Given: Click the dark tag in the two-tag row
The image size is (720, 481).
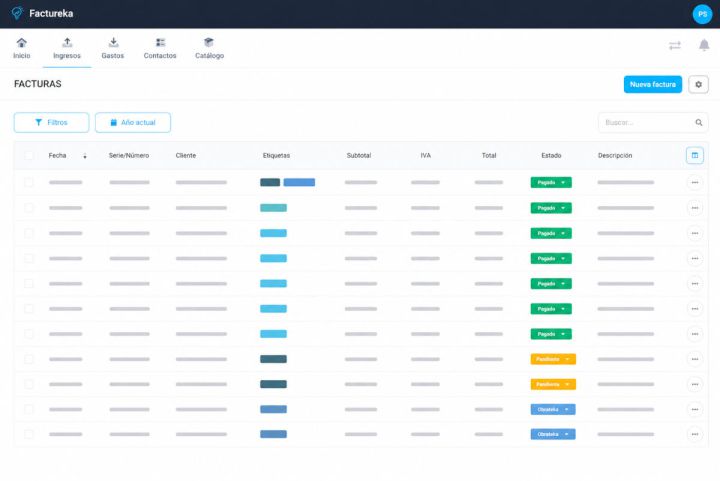Looking at the screenshot, I should [270, 183].
